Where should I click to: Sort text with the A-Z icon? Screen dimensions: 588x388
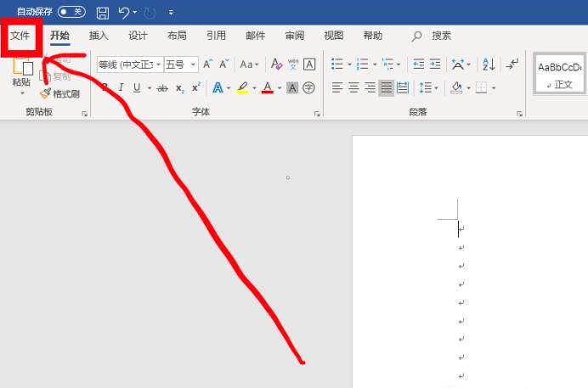pos(489,65)
